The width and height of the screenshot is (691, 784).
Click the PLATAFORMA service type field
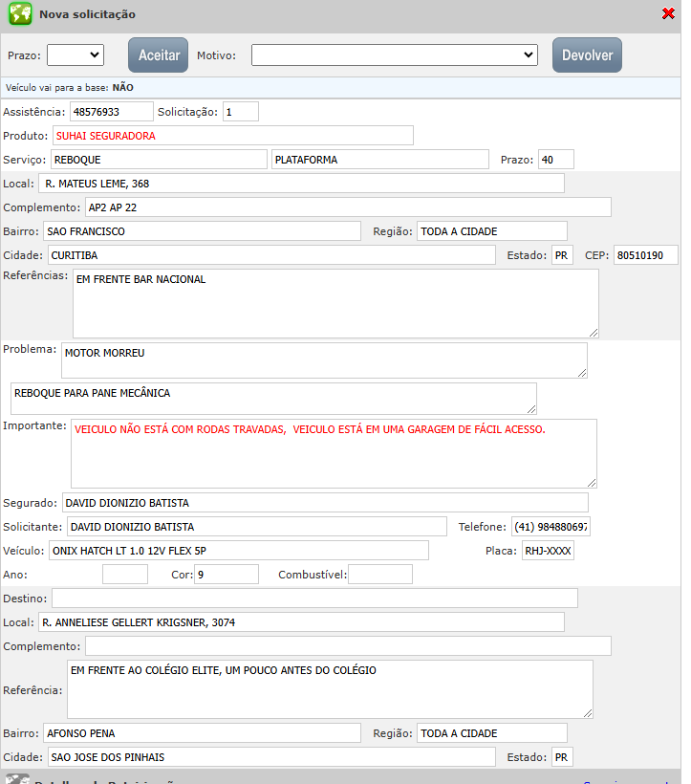coord(379,160)
